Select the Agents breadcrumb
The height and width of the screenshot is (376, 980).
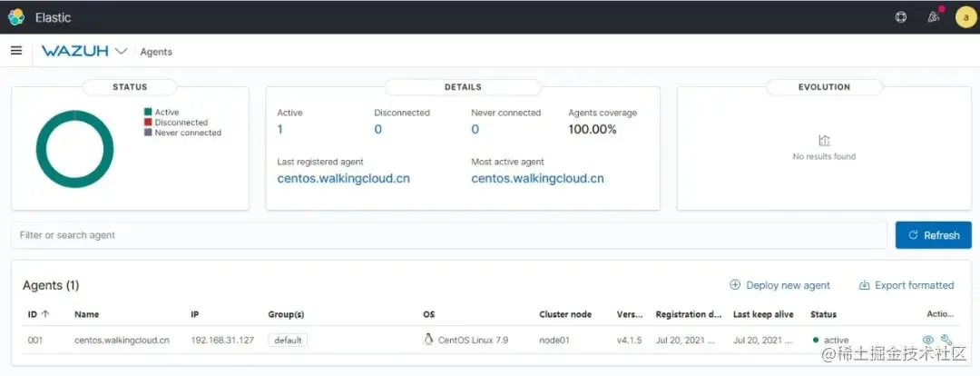(x=156, y=52)
